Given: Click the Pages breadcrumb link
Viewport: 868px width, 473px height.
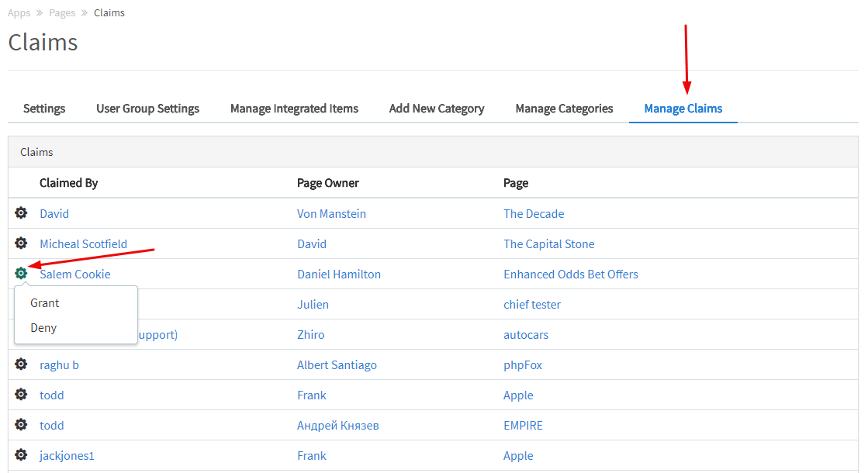Looking at the screenshot, I should (x=63, y=13).
